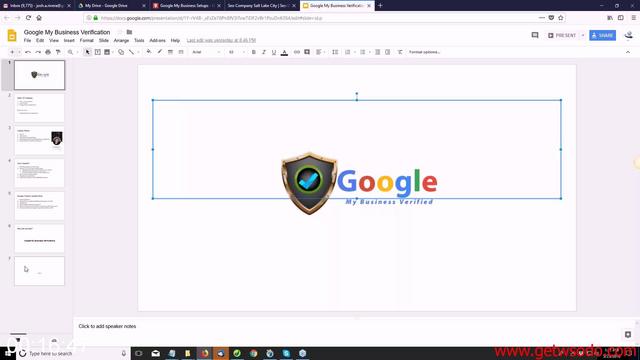This screenshot has height=360, width=640.
Task: Select the Paint format tool
Action: [x=58, y=52]
